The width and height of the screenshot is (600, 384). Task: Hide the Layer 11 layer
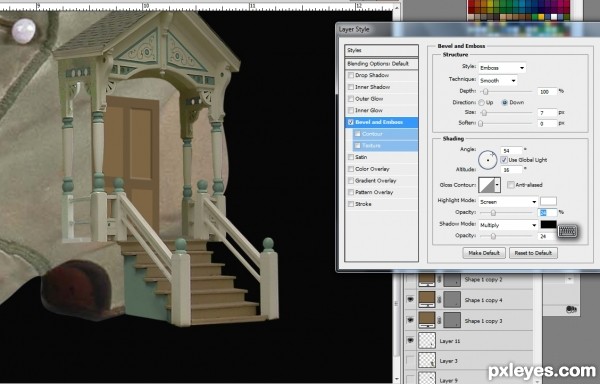(410, 340)
